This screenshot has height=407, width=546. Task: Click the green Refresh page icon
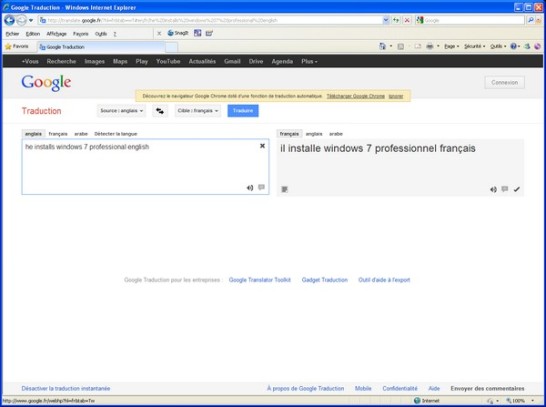396,21
